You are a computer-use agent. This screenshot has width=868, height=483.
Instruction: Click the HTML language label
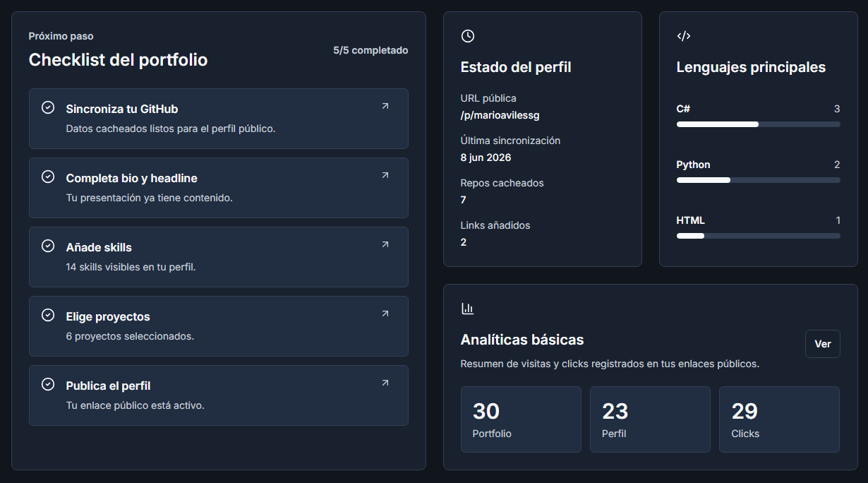point(690,220)
